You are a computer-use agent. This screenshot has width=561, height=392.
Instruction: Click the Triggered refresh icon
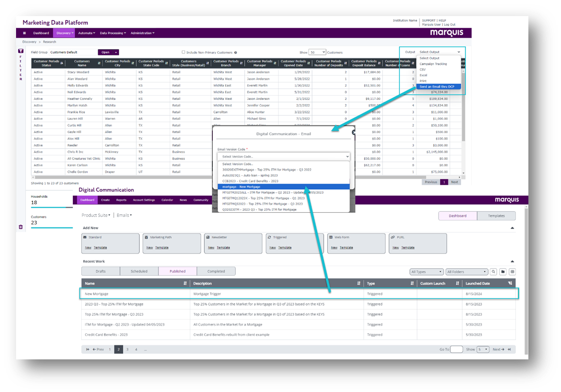[269, 237]
